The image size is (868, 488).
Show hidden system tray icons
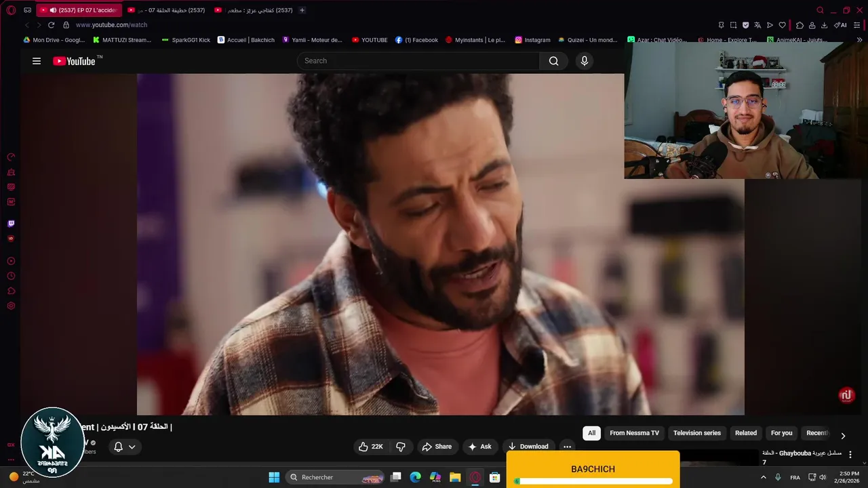pyautogui.click(x=764, y=477)
